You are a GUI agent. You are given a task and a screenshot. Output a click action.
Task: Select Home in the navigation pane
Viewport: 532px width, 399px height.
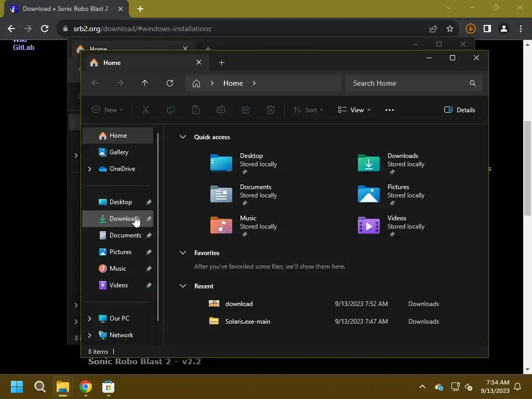click(x=118, y=136)
